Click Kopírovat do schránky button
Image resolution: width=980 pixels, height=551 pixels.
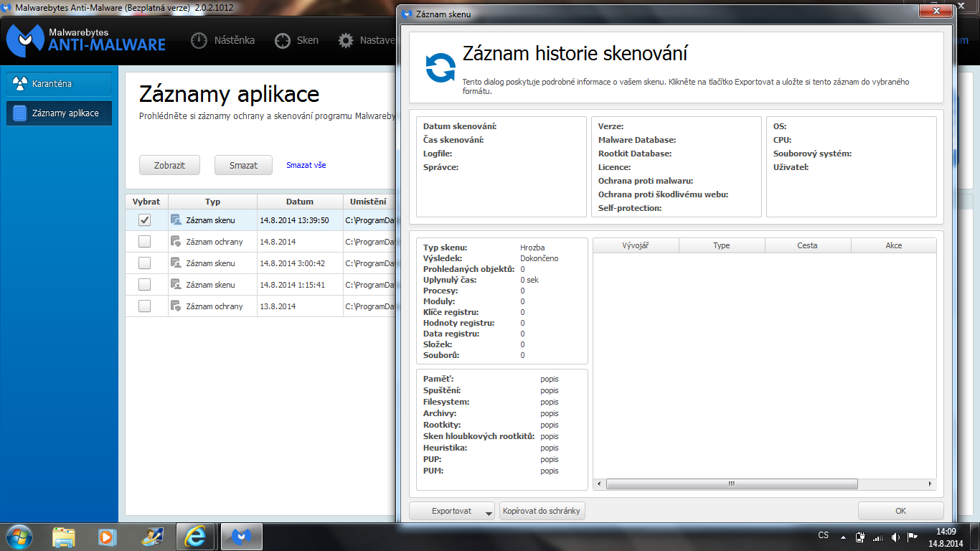(x=542, y=511)
